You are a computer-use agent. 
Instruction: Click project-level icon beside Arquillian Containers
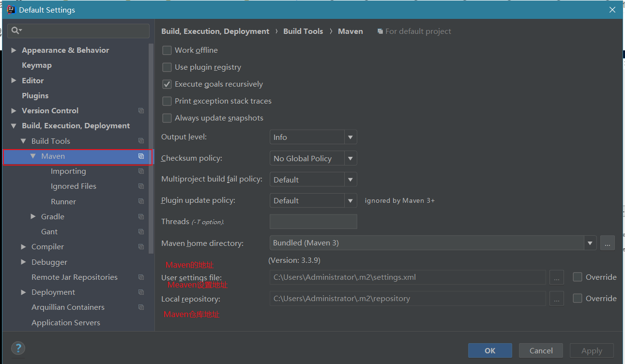pos(141,307)
